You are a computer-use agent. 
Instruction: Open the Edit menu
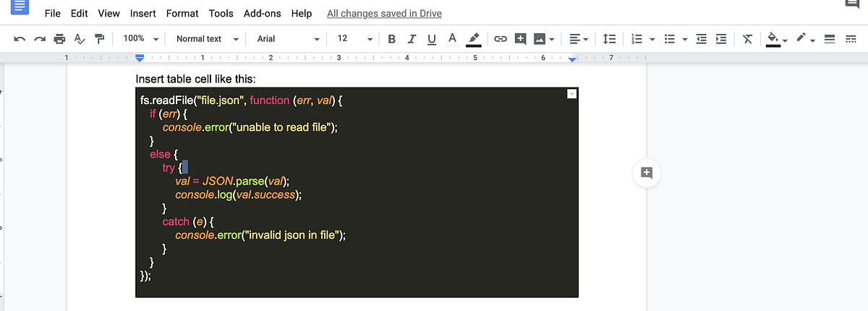pos(80,13)
